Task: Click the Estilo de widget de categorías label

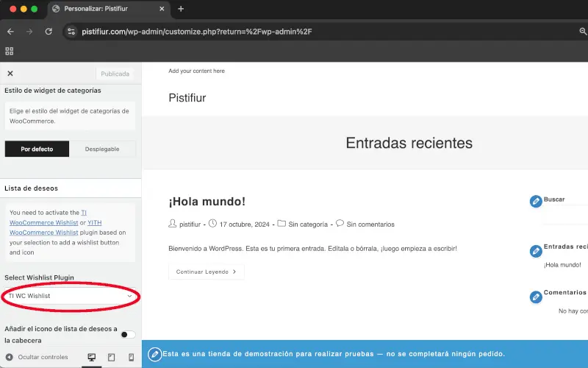Action: coord(53,91)
